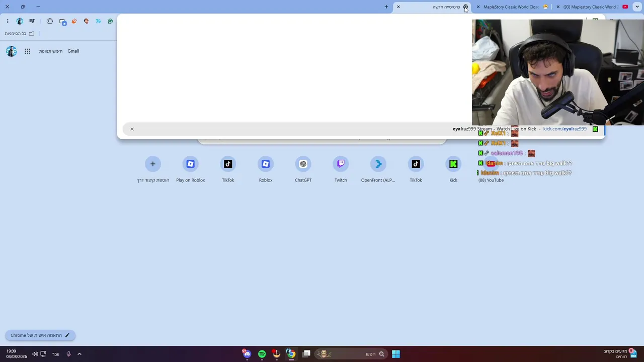This screenshot has width=644, height=362.
Task: Open the Kick shortcut tile
Action: [x=453, y=170]
